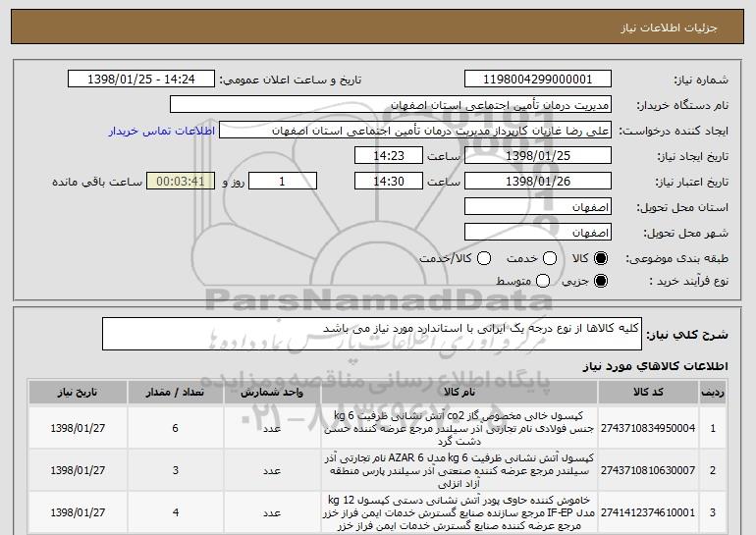Click the need date 1398/01/27 in row 3
The width and height of the screenshot is (756, 535).
click(x=78, y=512)
